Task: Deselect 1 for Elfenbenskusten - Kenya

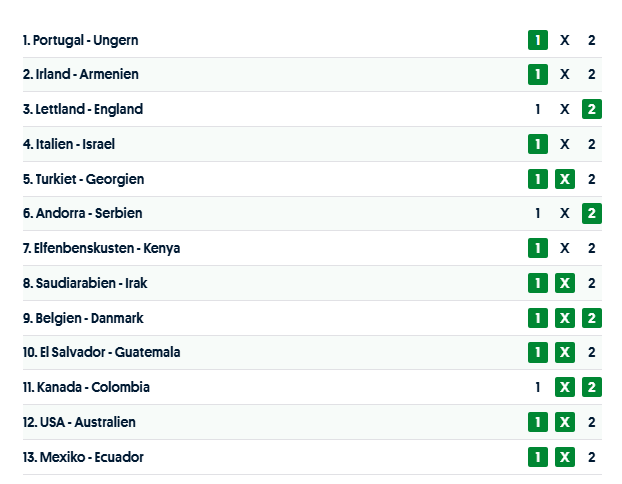Action: (x=538, y=248)
